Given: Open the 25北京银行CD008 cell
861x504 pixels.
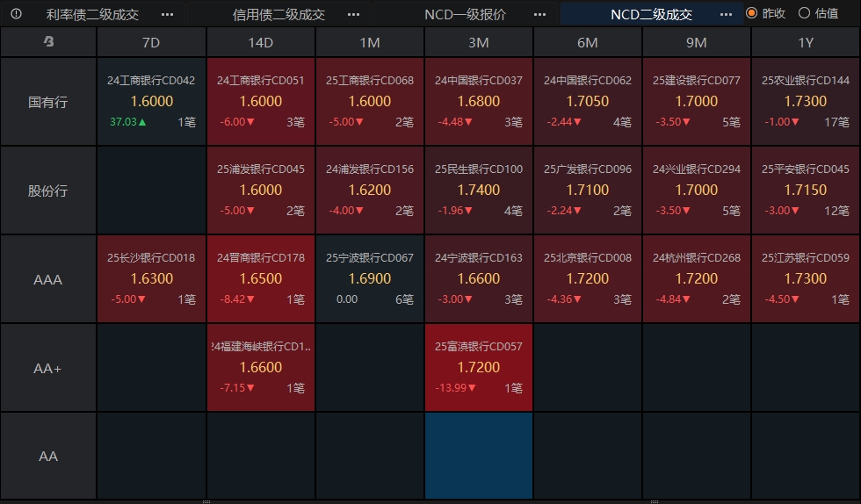Looking at the screenshot, I should (588, 279).
